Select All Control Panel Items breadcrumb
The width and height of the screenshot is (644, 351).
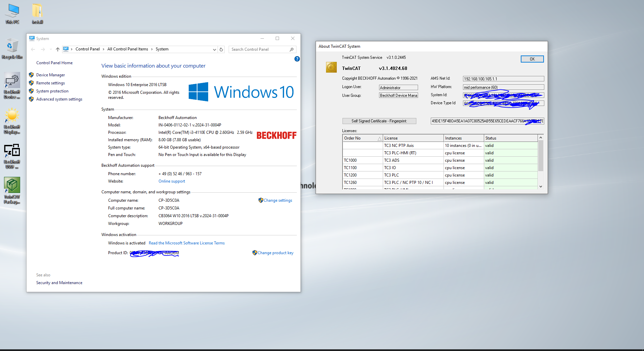click(x=128, y=49)
